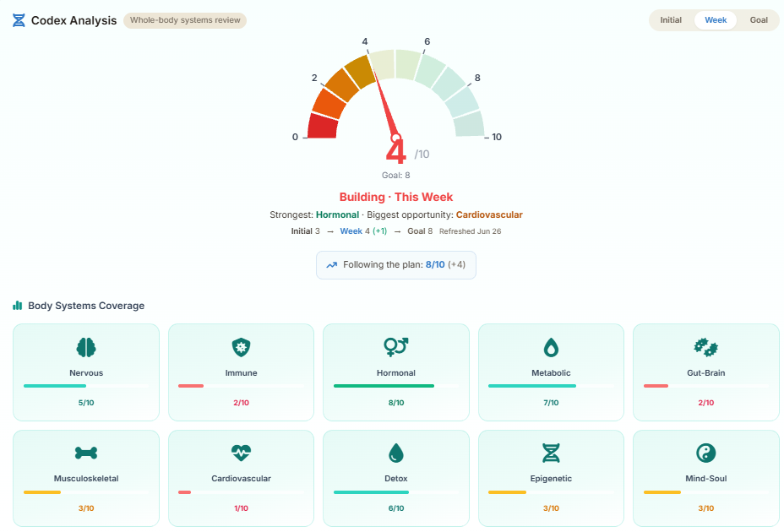Image resolution: width=784 pixels, height=532 pixels.
Task: Click the gauge needle pivot
Action: point(396,138)
